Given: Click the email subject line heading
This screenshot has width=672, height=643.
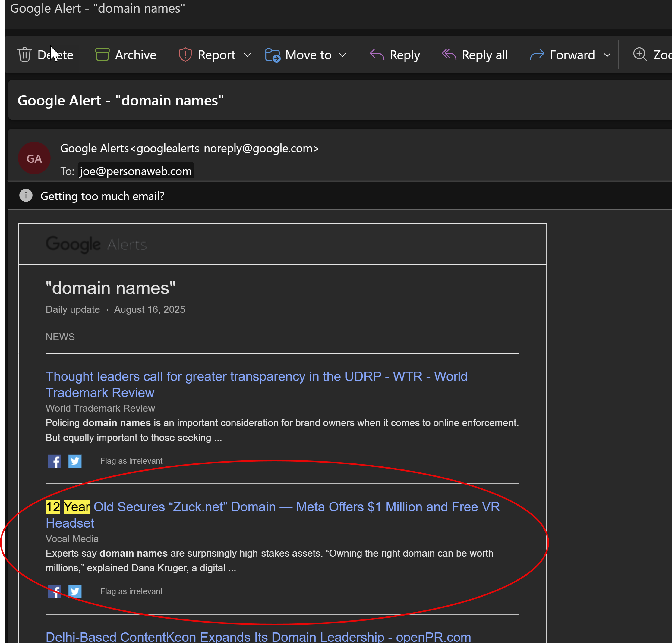Looking at the screenshot, I should point(120,100).
